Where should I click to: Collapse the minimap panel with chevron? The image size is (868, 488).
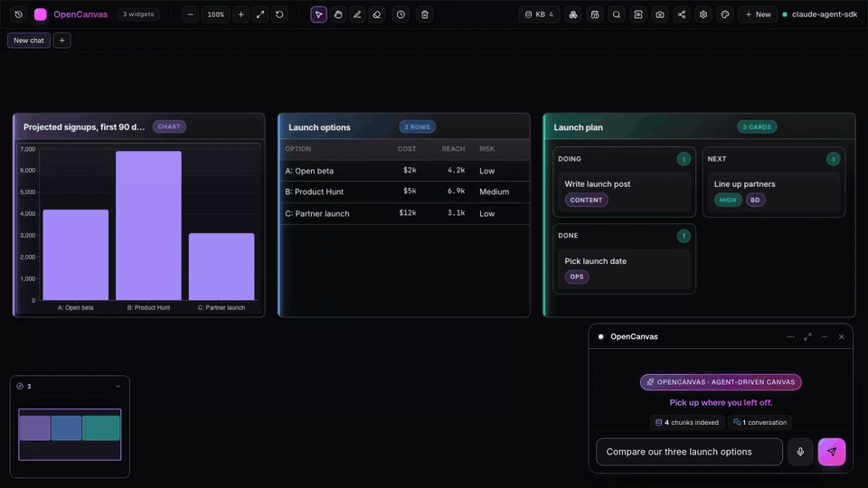coord(118,386)
